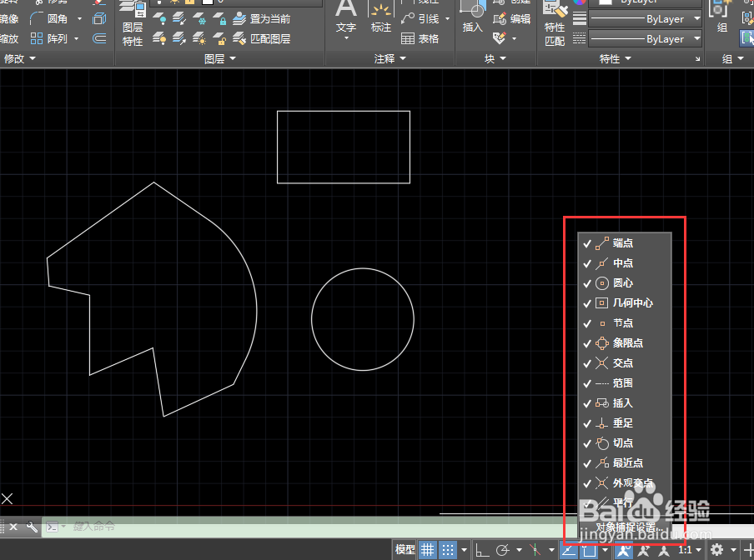Open 图层特性 layer properties manager
The width and height of the screenshot is (754, 560).
[133, 24]
